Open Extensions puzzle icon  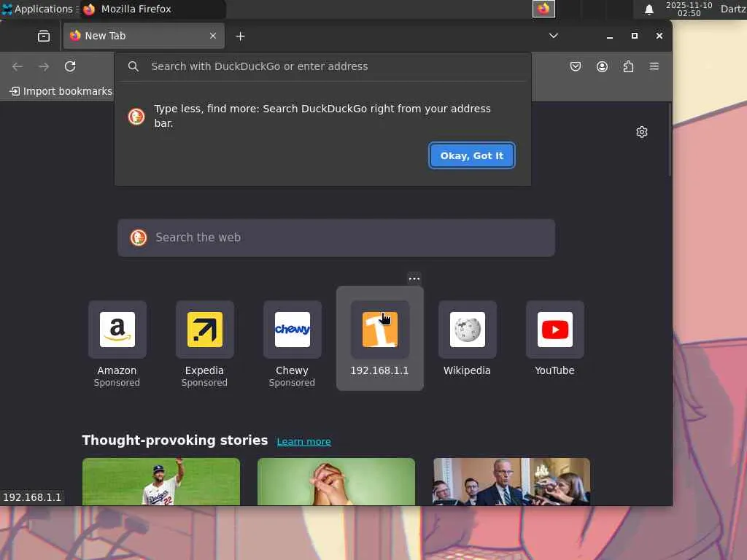coord(628,66)
